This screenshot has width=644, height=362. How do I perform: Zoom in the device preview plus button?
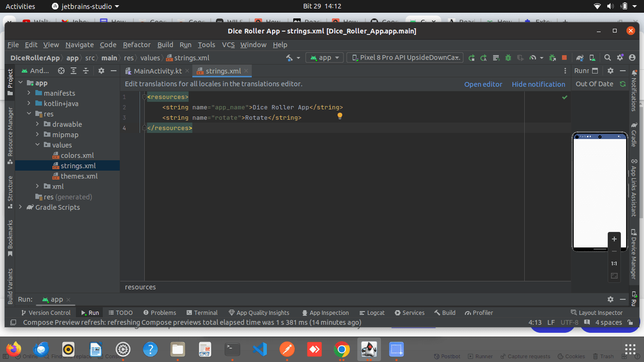click(614, 239)
